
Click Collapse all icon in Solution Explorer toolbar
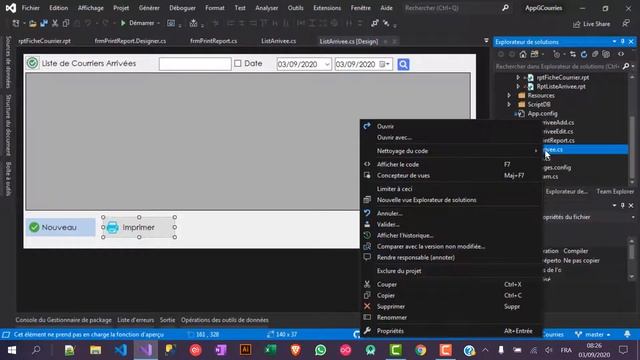595,54
